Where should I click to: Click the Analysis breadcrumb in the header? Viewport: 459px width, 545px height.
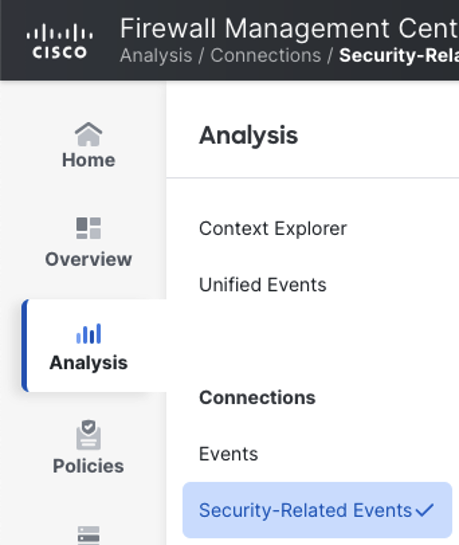pyautogui.click(x=156, y=56)
